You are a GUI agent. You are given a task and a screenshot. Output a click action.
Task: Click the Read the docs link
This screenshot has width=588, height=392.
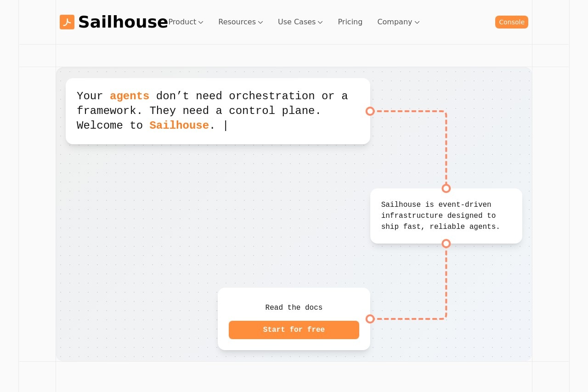coord(294,307)
